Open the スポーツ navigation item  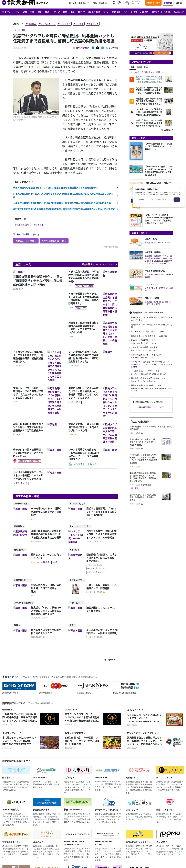click(x=56, y=12)
